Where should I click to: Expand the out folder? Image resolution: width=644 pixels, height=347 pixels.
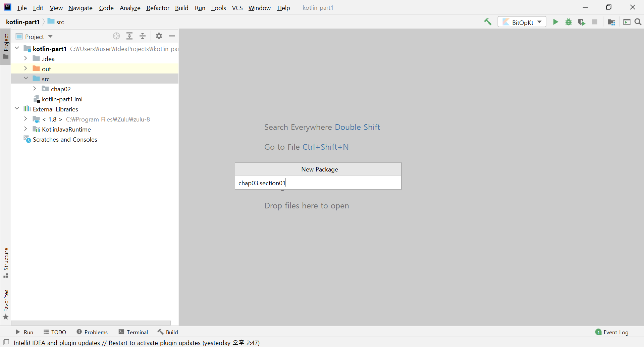(x=25, y=68)
